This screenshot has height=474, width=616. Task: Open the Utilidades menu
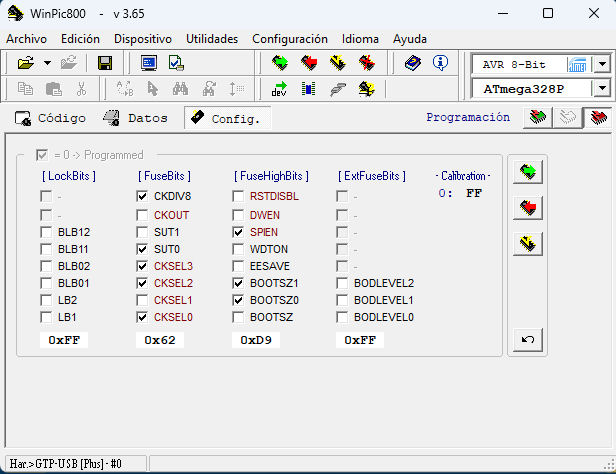pos(212,39)
